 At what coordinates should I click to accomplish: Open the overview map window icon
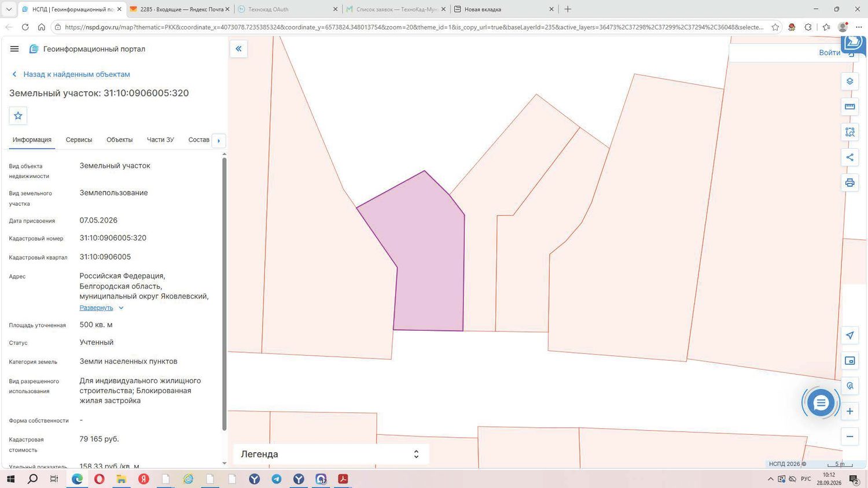click(849, 361)
